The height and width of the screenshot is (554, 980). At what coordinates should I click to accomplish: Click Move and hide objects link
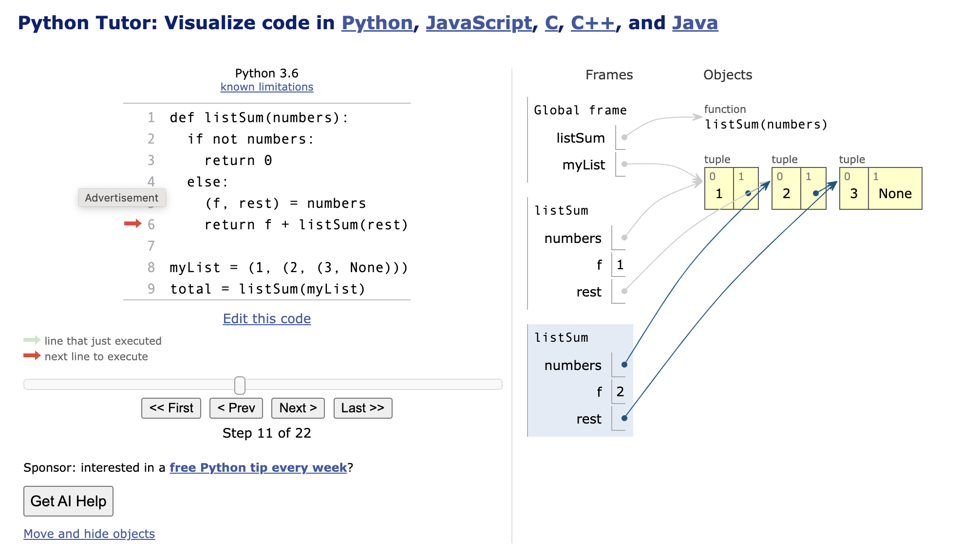[89, 534]
